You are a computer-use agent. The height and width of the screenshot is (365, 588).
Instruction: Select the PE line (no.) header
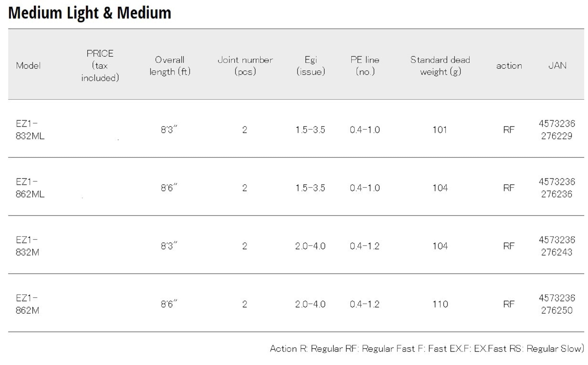[x=365, y=65]
